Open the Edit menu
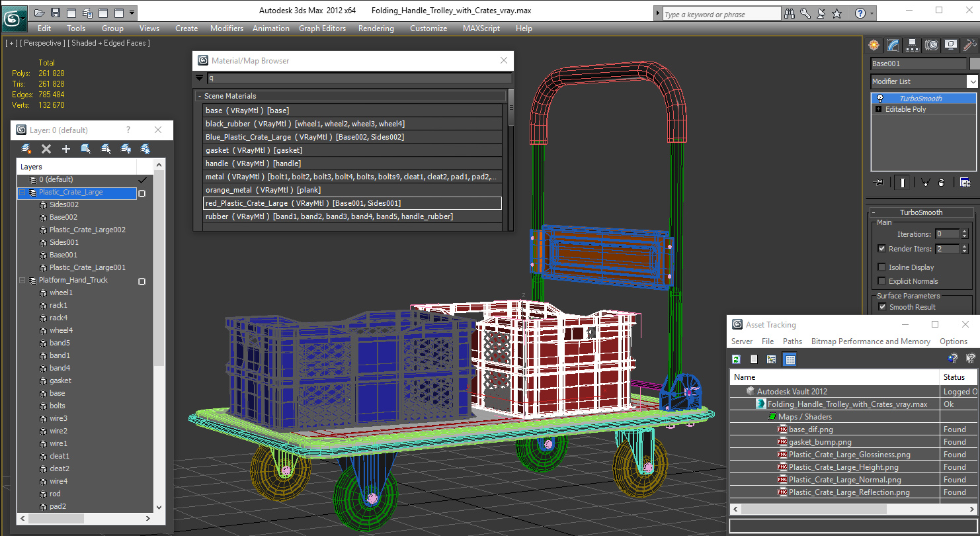 (x=44, y=28)
